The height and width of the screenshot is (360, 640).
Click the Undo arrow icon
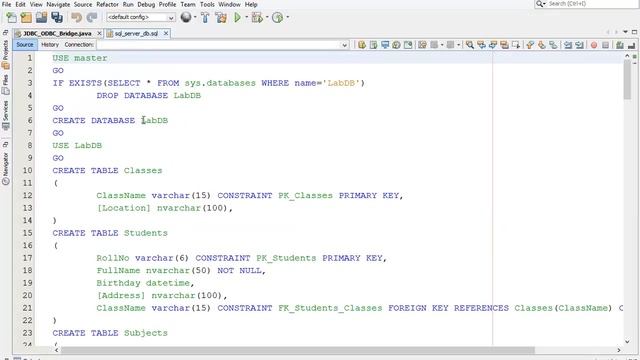point(76,18)
